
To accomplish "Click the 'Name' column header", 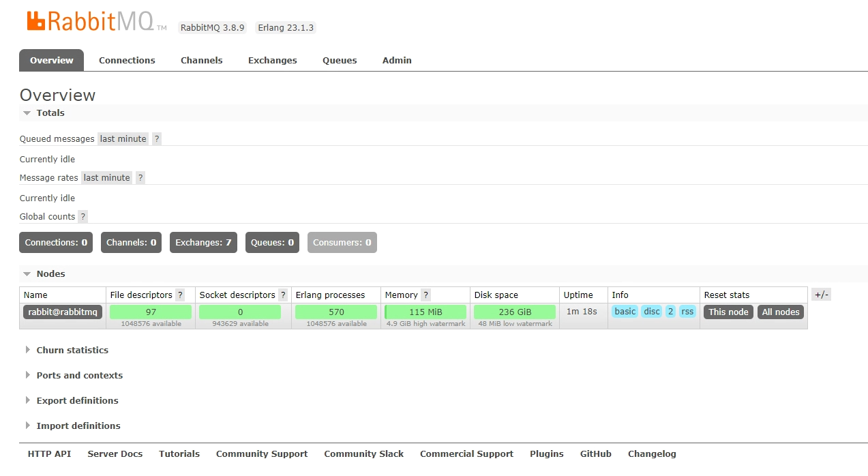I will [35, 295].
